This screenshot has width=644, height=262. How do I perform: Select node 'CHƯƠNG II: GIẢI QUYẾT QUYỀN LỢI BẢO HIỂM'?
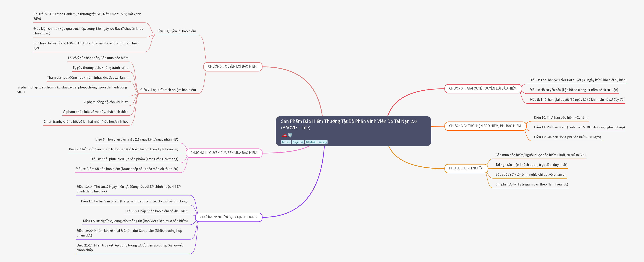tap(482, 88)
